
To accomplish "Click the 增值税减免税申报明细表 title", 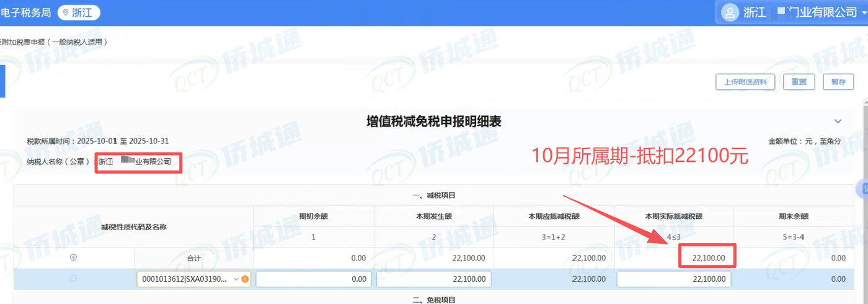I will (x=434, y=122).
